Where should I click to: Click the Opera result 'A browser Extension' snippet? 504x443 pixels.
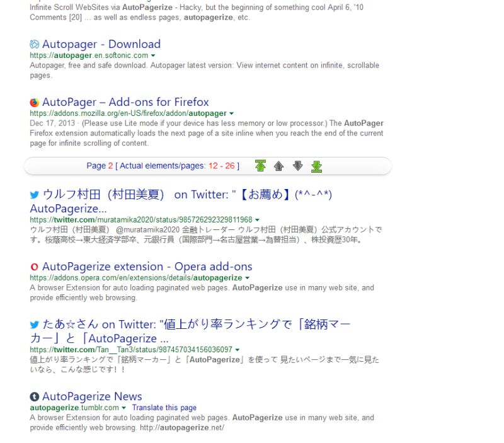pyautogui.click(x=202, y=292)
